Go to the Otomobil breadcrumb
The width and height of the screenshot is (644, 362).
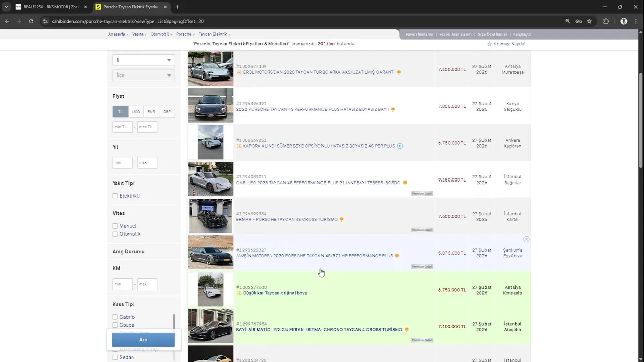[159, 34]
